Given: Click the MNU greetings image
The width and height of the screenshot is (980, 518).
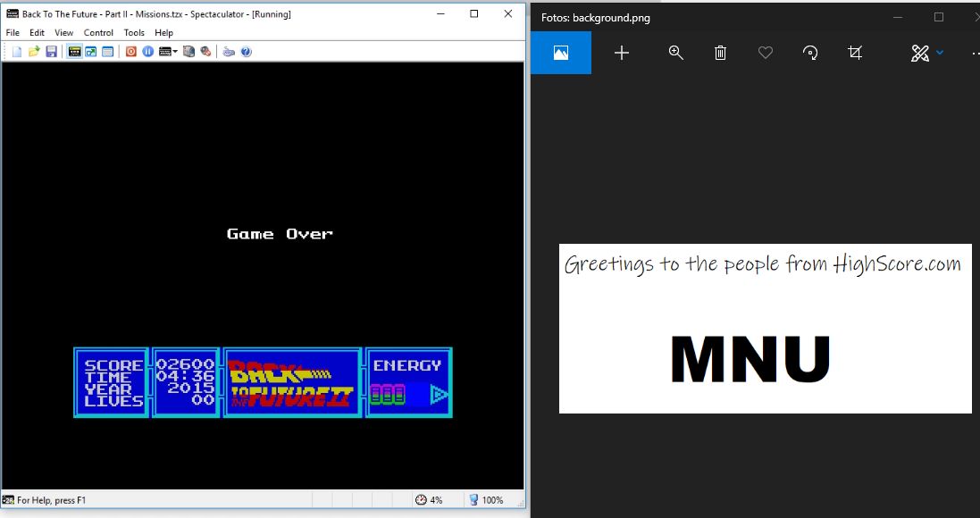Looking at the screenshot, I should coord(765,329).
